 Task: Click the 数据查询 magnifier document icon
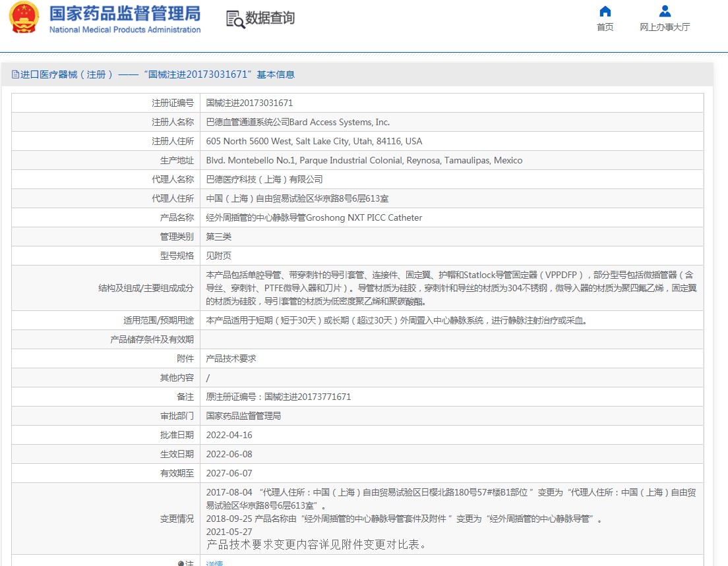click(235, 20)
